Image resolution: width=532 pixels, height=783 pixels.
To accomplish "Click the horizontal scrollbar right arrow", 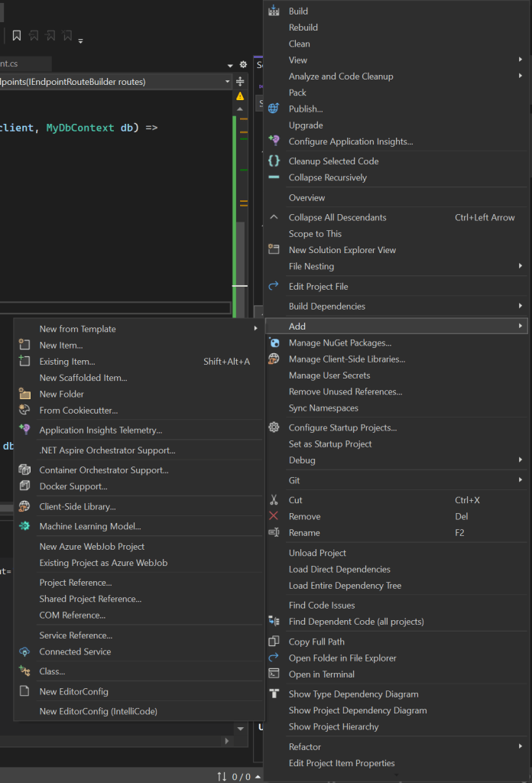I will pyautogui.click(x=227, y=740).
